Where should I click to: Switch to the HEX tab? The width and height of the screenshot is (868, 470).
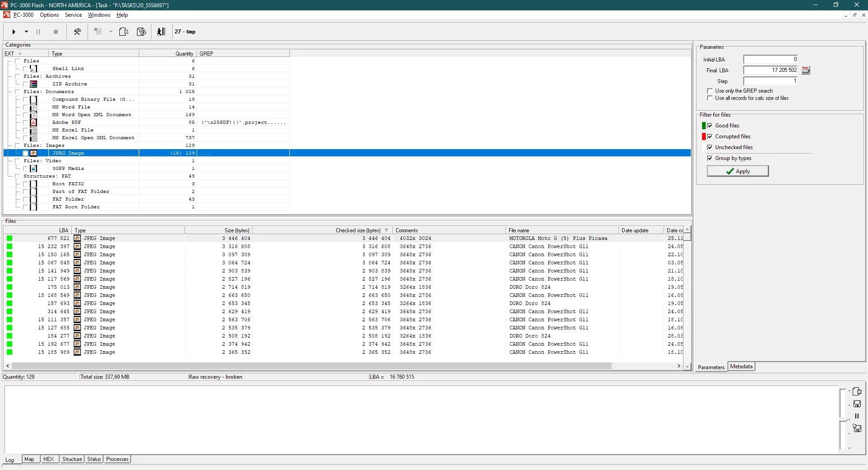pos(48,459)
